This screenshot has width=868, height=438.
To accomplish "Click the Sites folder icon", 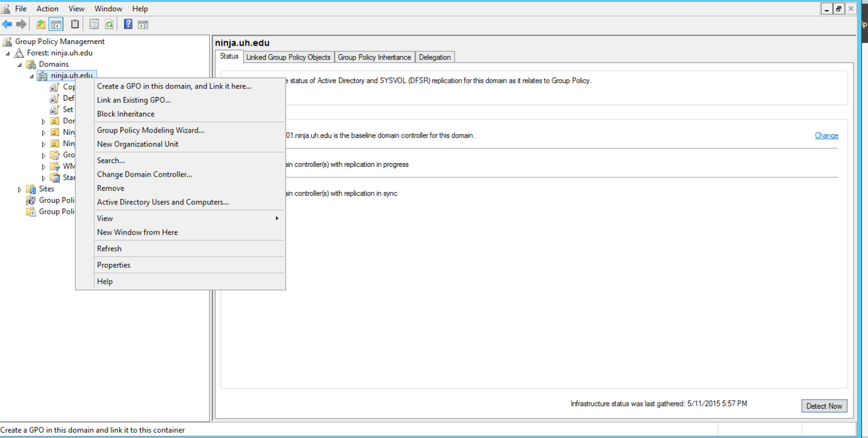I will click(31, 189).
